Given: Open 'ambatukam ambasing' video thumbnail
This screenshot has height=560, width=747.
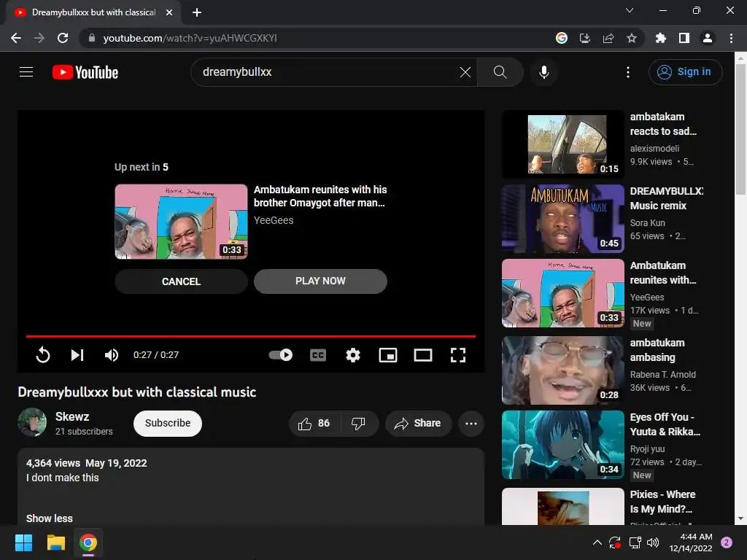Looking at the screenshot, I should (563, 370).
